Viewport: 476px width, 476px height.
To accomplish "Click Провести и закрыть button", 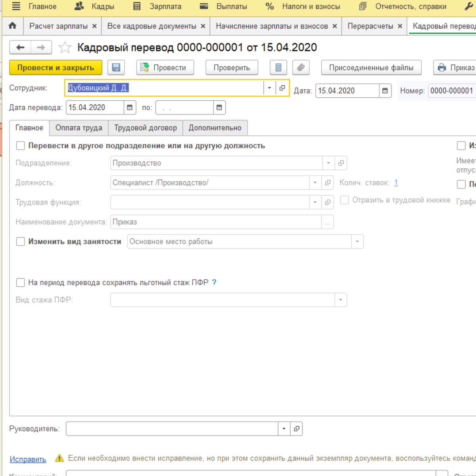I will (x=56, y=67).
